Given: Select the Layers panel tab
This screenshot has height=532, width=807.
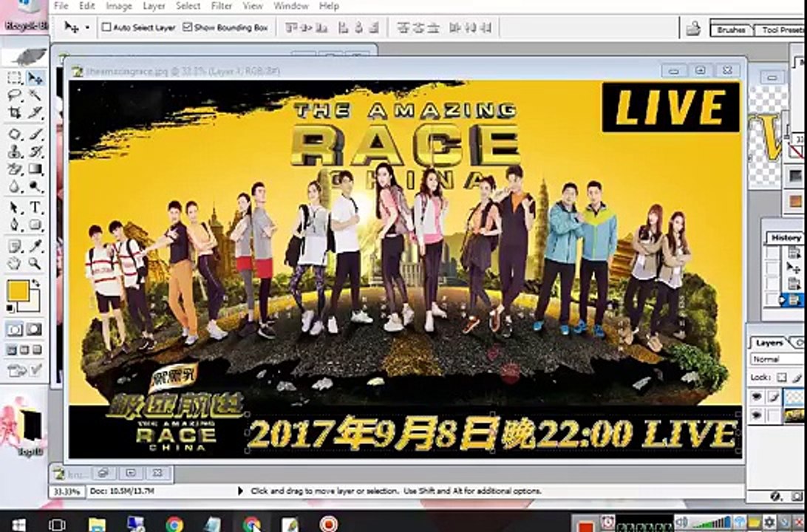Looking at the screenshot, I should pyautogui.click(x=769, y=343).
